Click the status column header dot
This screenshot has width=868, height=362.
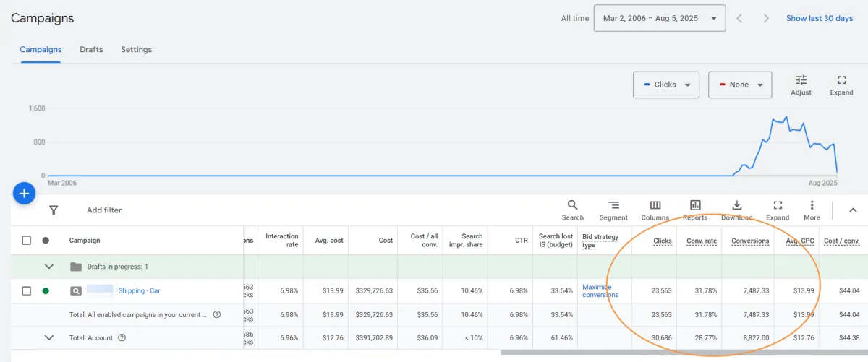click(46, 241)
